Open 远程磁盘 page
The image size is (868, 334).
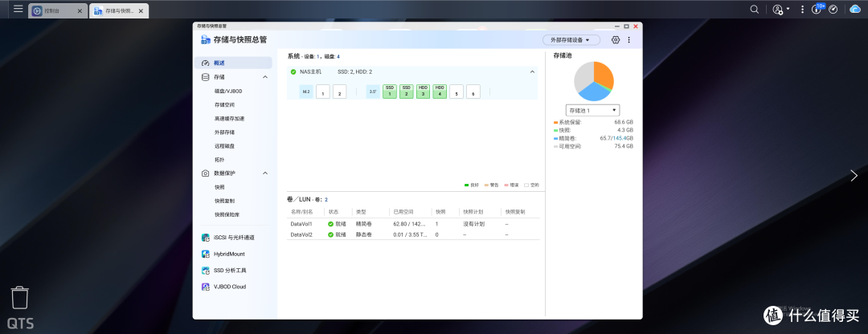click(224, 146)
